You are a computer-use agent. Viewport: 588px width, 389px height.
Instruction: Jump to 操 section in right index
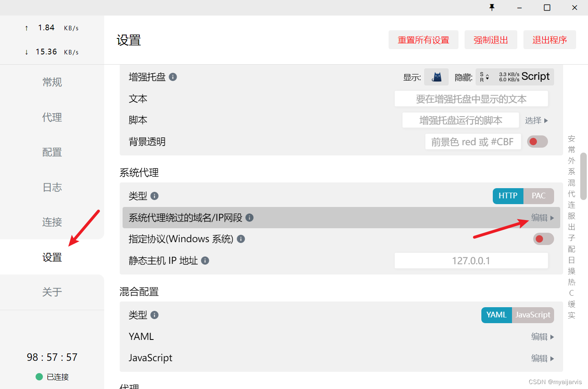571,271
